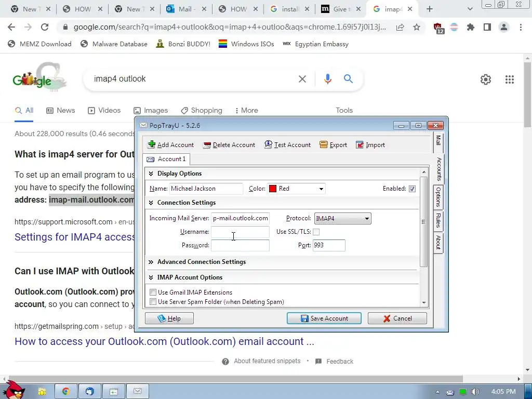
Task: Collapse the IMAP Account Options section
Action: (x=151, y=277)
